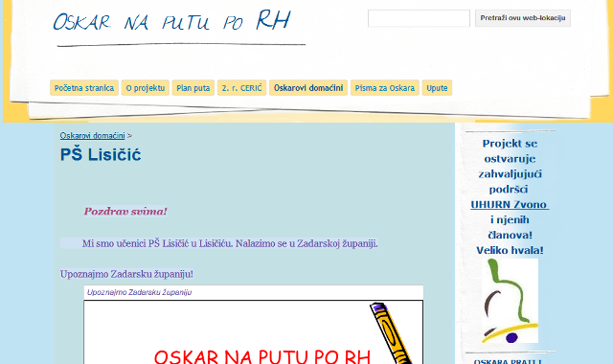Screen dimensions: 613x364
Task: Follow the Oskarovi domaćini breadcrumb link
Action: click(92, 136)
